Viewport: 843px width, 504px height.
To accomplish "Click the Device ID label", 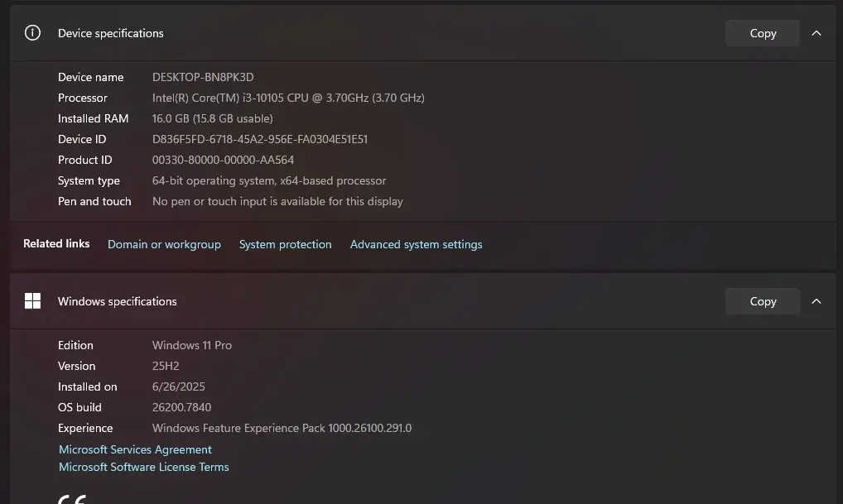I will (x=82, y=139).
